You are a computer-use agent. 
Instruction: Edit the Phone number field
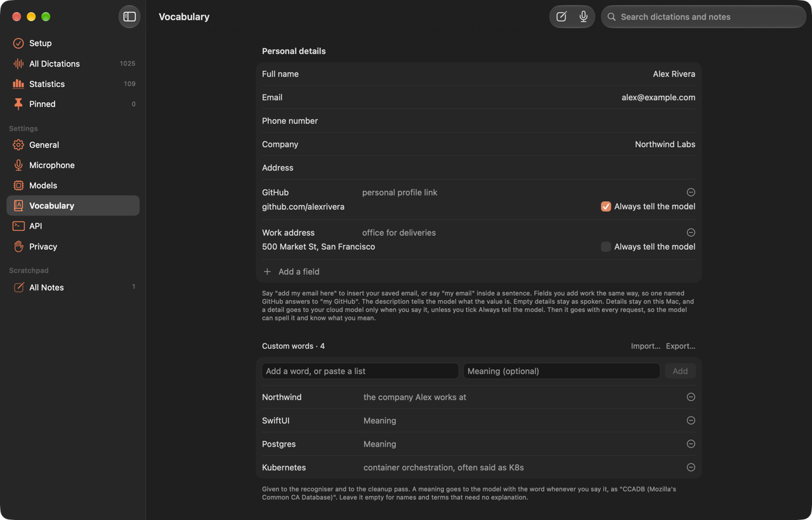click(x=478, y=120)
